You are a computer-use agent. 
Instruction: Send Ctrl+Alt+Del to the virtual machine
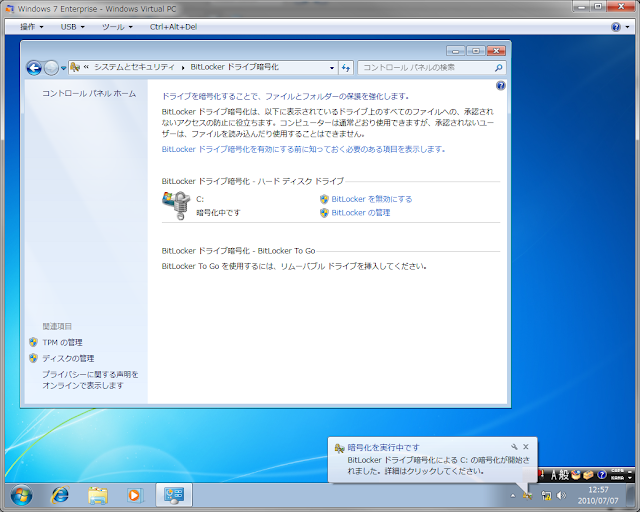(173, 27)
